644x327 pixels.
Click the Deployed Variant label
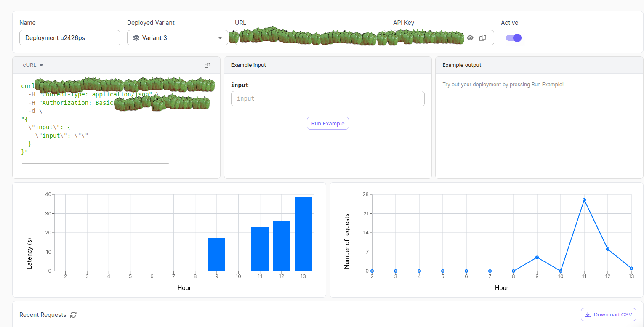click(x=151, y=23)
